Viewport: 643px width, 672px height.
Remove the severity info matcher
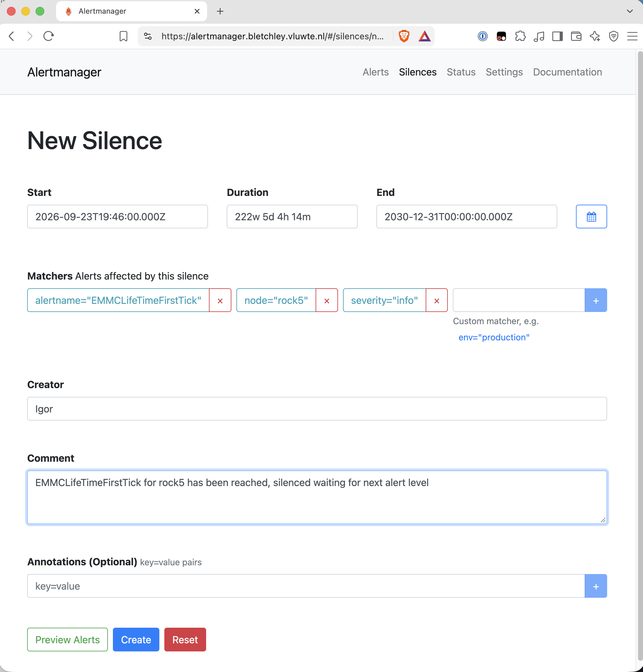pos(437,300)
